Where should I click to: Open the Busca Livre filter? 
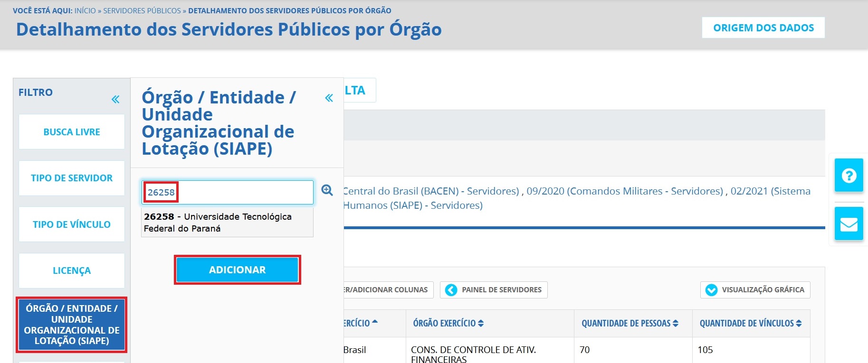(72, 132)
